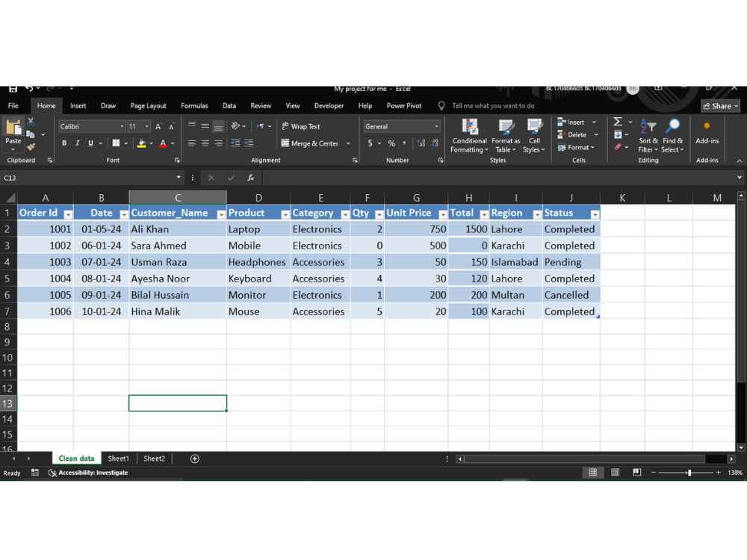Click the Insert cells button
747x560 pixels.
point(571,122)
